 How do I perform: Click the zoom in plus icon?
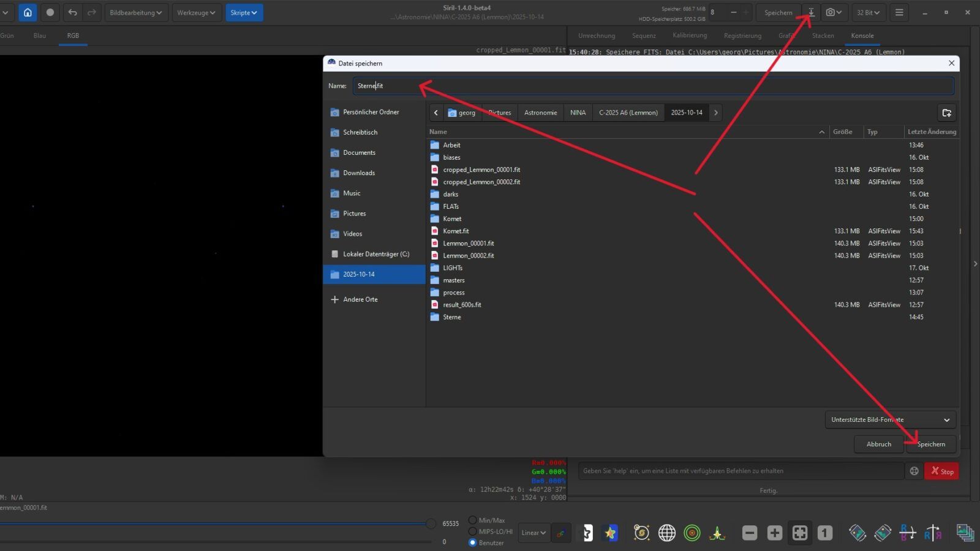tap(774, 533)
